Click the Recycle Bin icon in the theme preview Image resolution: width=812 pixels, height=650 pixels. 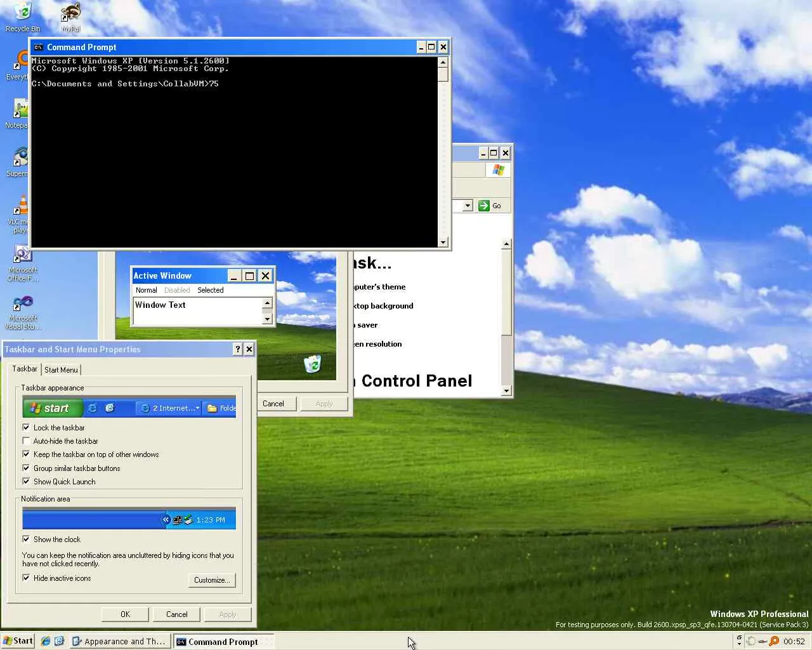click(x=312, y=364)
